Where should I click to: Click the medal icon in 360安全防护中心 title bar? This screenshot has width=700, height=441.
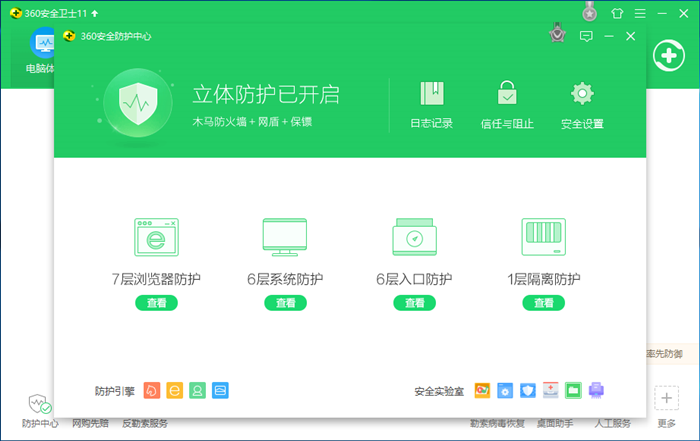[557, 33]
